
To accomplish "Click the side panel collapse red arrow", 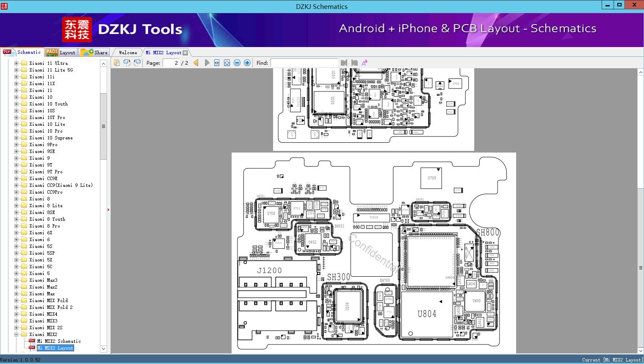I will 108,209.
